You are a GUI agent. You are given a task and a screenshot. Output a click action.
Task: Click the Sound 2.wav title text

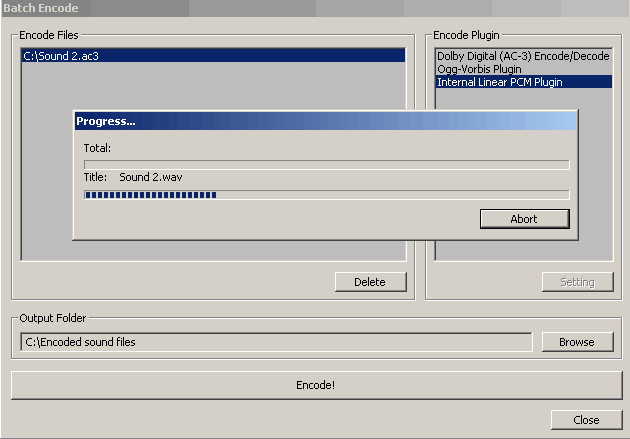(x=151, y=177)
